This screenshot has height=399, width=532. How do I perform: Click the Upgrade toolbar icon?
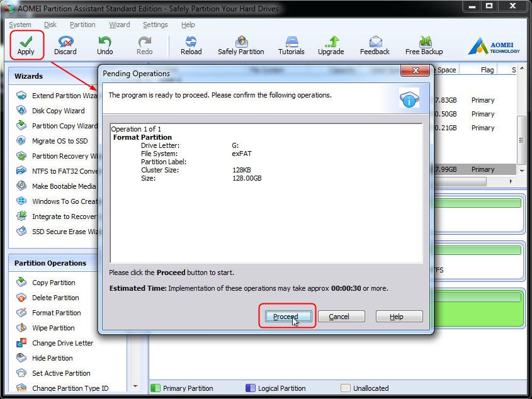point(331,45)
